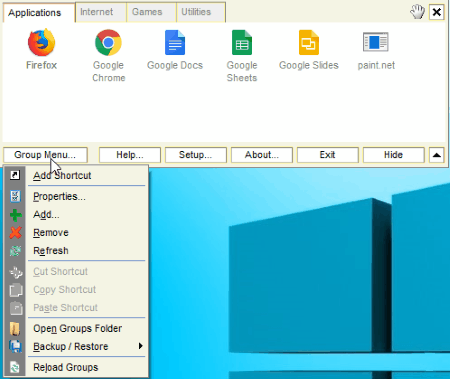The height and width of the screenshot is (379, 450).
Task: Click the Group Menu... button
Action: (x=45, y=155)
